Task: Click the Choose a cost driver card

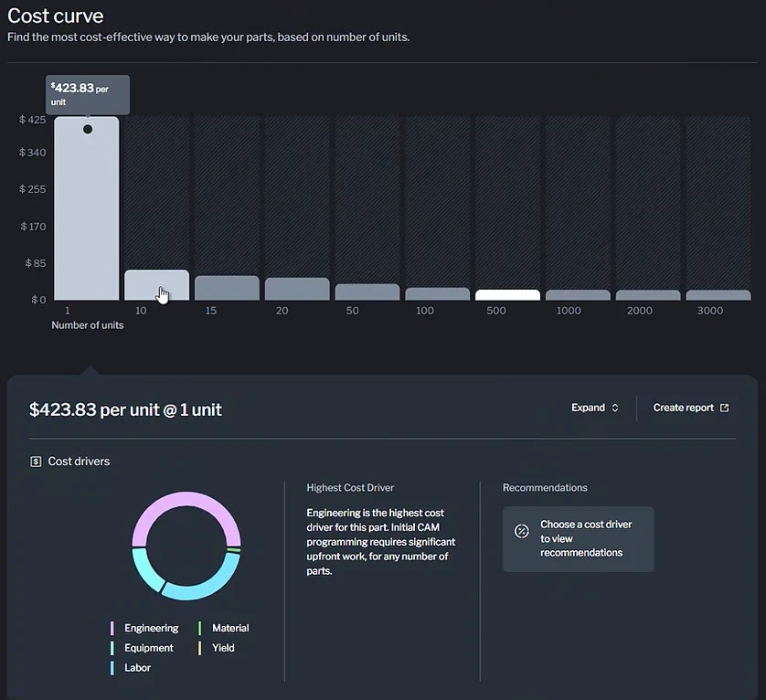Action: pos(578,539)
